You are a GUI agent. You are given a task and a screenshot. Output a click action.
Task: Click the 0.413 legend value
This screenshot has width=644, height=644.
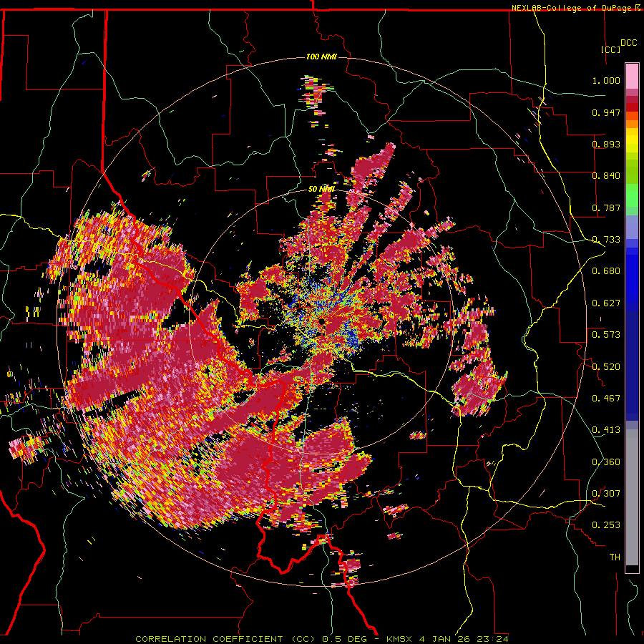coord(606,430)
